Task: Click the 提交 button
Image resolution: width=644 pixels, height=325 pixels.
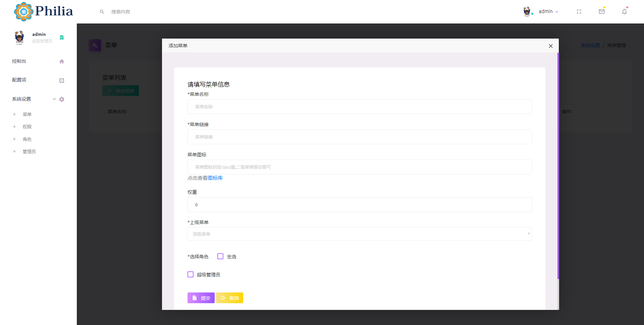Action: pos(201,298)
